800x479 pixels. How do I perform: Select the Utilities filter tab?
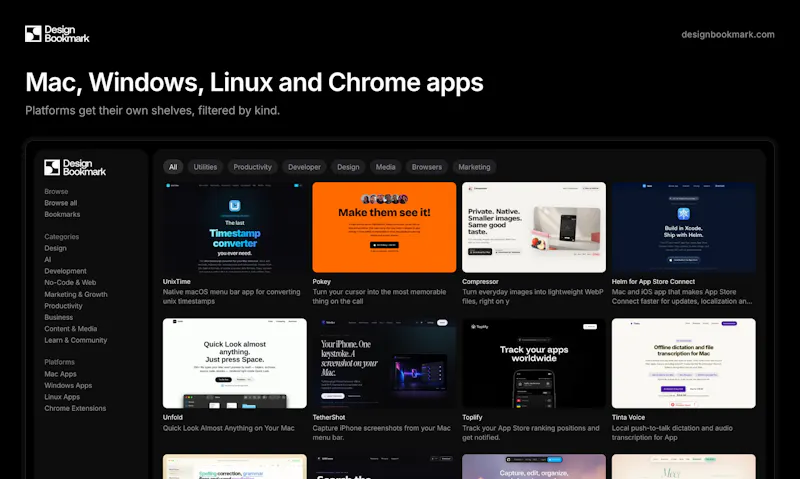205,167
